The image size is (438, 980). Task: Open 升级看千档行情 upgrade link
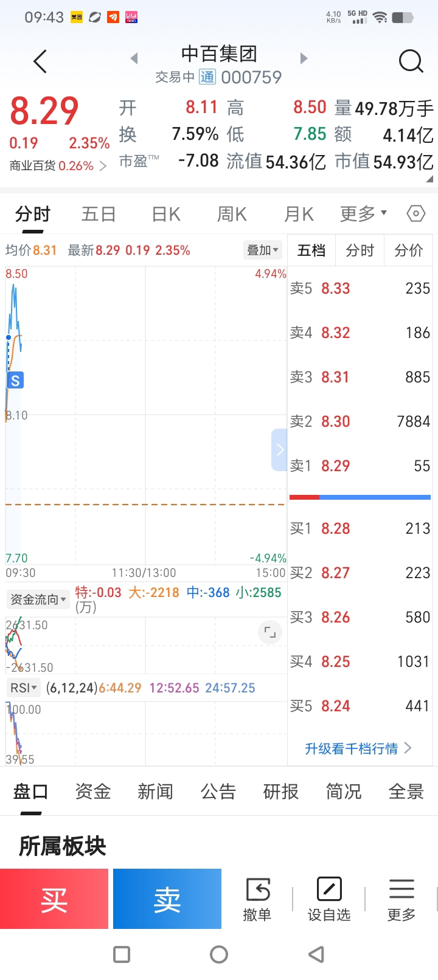pyautogui.click(x=358, y=748)
